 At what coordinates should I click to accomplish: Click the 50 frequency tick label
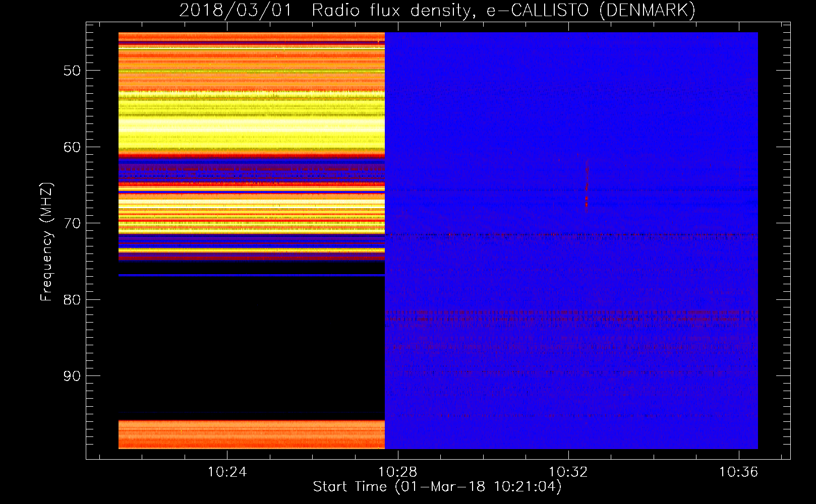click(x=72, y=71)
